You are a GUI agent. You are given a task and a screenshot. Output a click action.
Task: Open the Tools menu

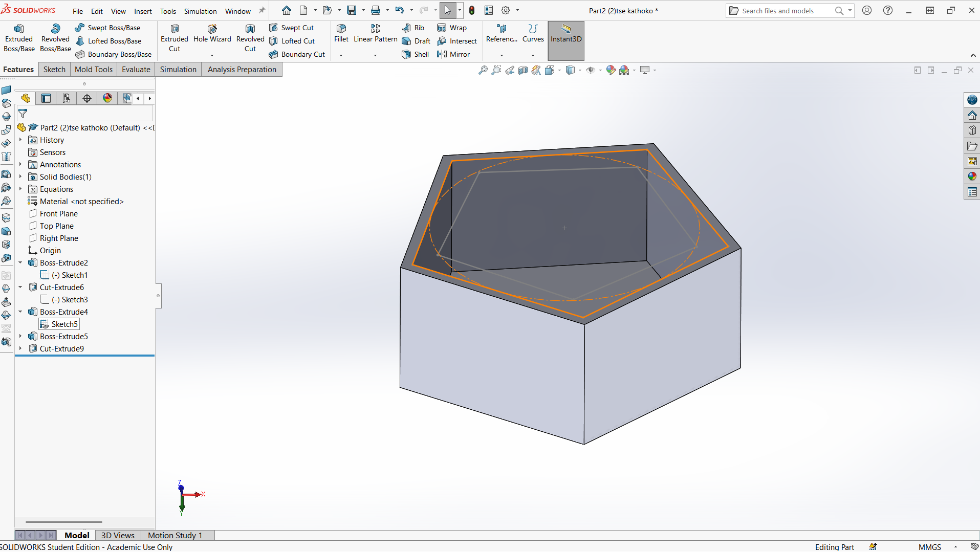point(168,11)
